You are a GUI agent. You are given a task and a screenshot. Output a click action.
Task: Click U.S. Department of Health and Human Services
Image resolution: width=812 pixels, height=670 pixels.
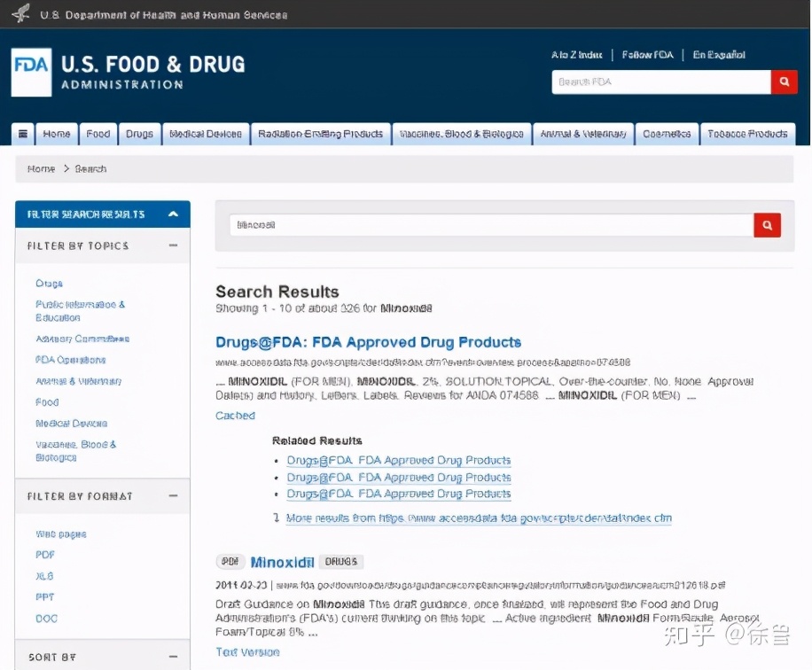[x=164, y=15]
